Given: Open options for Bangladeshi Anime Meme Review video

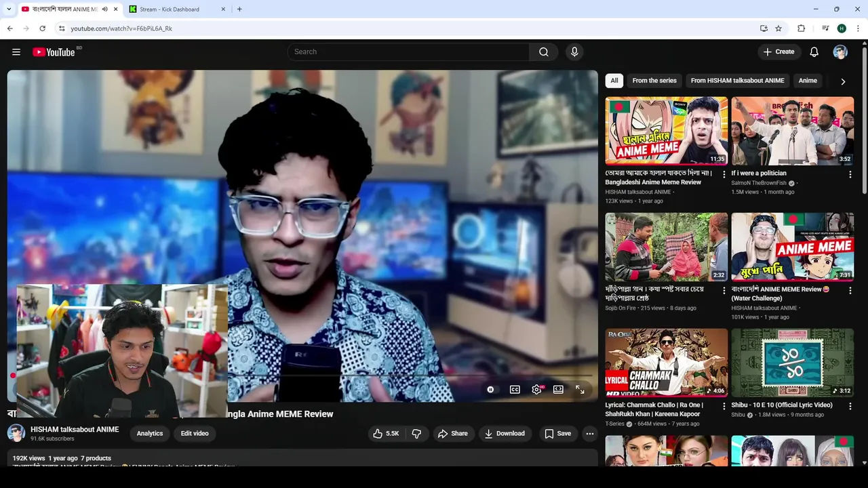Looking at the screenshot, I should pyautogui.click(x=724, y=174).
